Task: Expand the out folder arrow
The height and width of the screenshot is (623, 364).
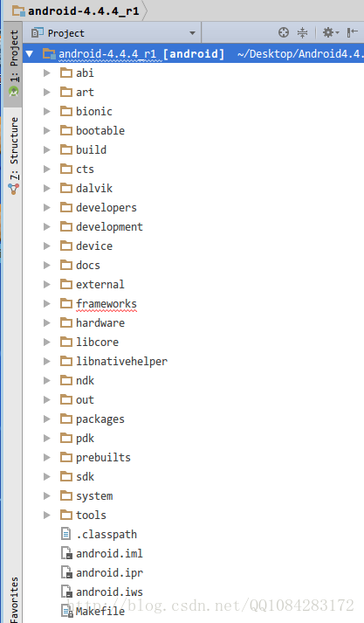Action: (47, 399)
